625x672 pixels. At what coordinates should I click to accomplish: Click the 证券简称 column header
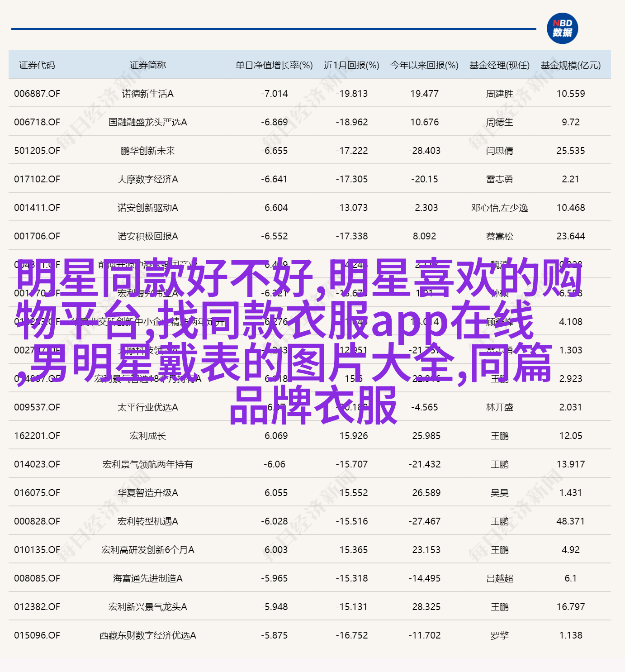148,65
